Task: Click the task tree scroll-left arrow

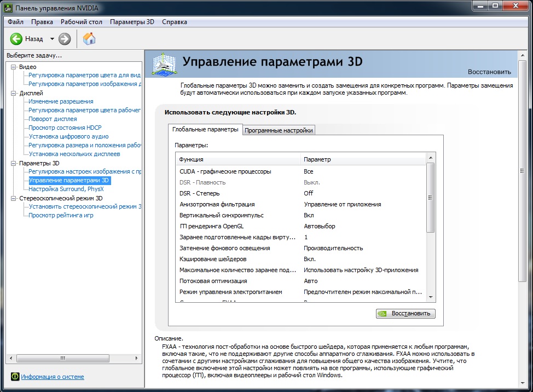Action: (11, 358)
